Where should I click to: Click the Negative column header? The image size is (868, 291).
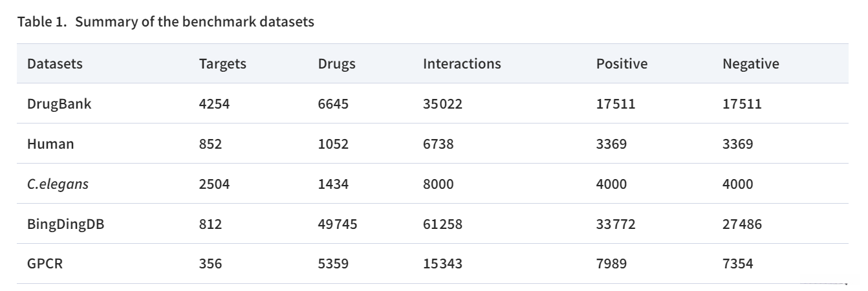click(750, 64)
